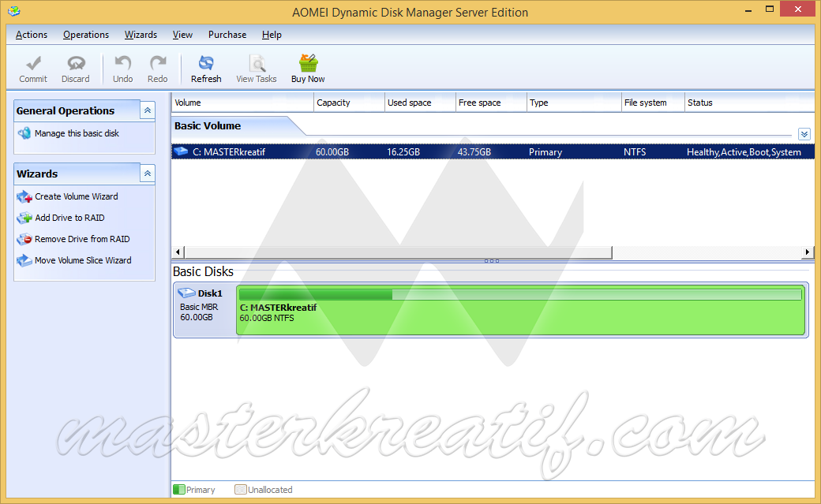Click the Undo arrow icon
This screenshot has width=821, height=504.
[x=123, y=63]
